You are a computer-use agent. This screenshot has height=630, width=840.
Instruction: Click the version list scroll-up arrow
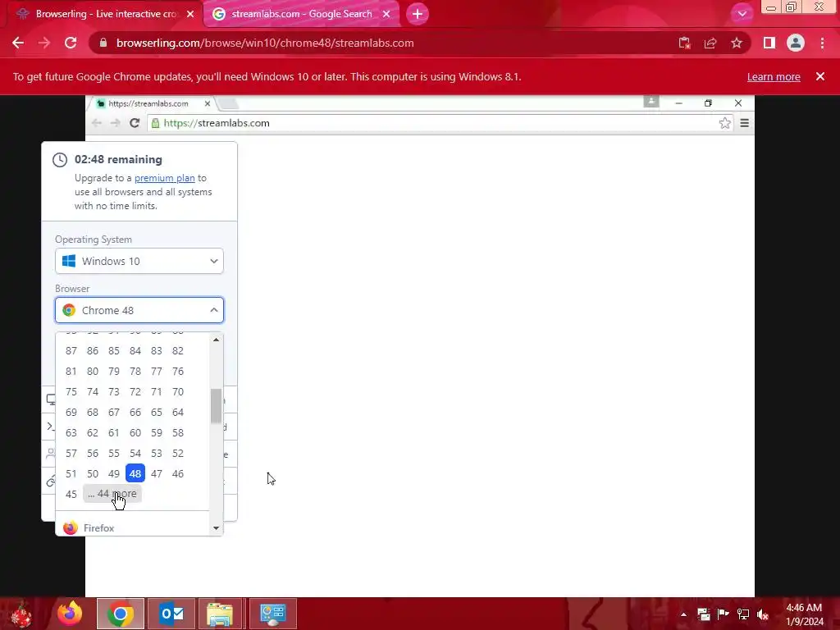(216, 340)
